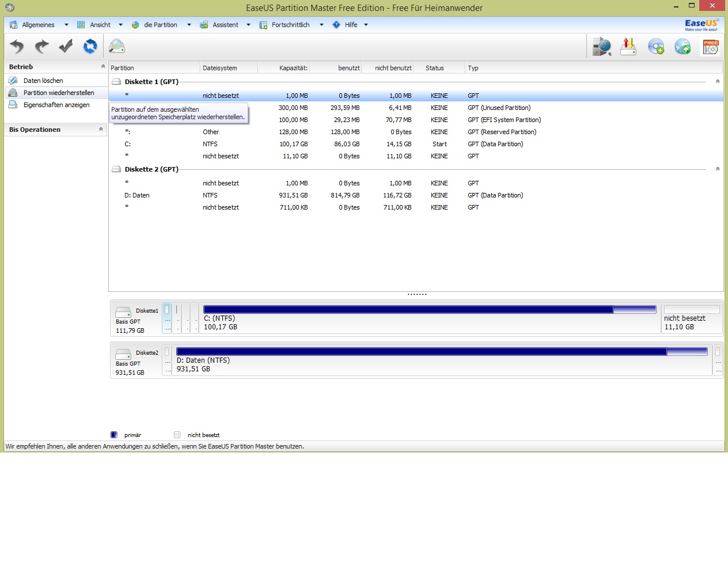
Task: Expand the dropdown arrow next to Allgemeines
Action: [x=66, y=25]
